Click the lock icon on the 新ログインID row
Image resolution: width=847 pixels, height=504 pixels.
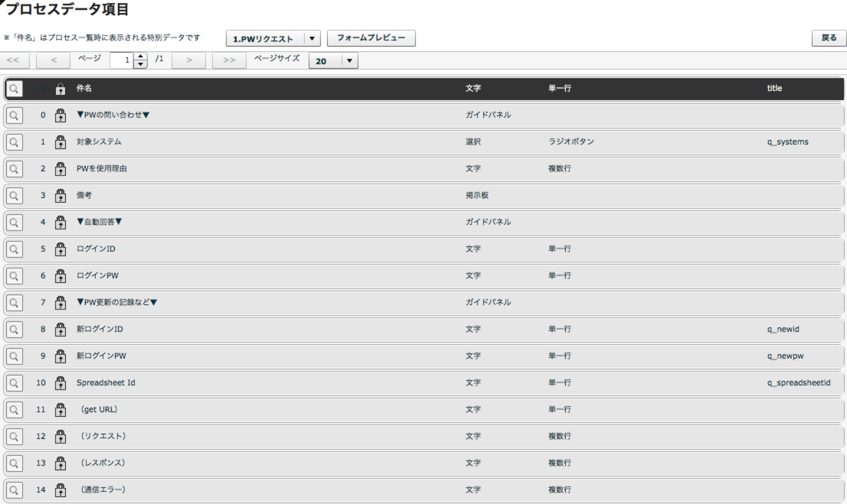(x=60, y=329)
